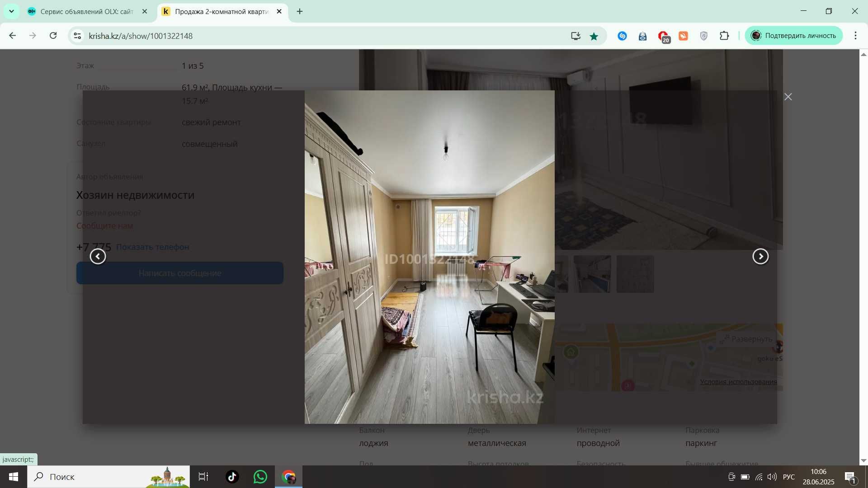Toggle the bookmark star
Screen dimensions: 868x488
(594, 36)
